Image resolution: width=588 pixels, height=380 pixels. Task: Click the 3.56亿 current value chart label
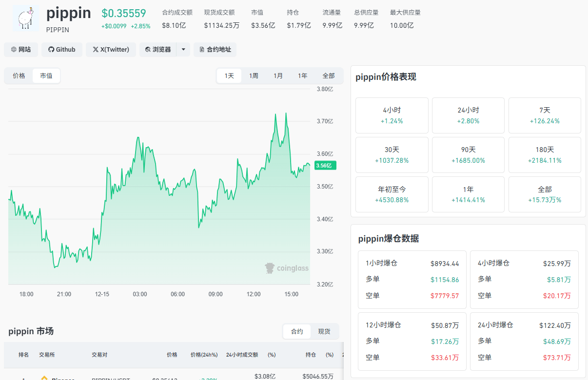pos(325,166)
